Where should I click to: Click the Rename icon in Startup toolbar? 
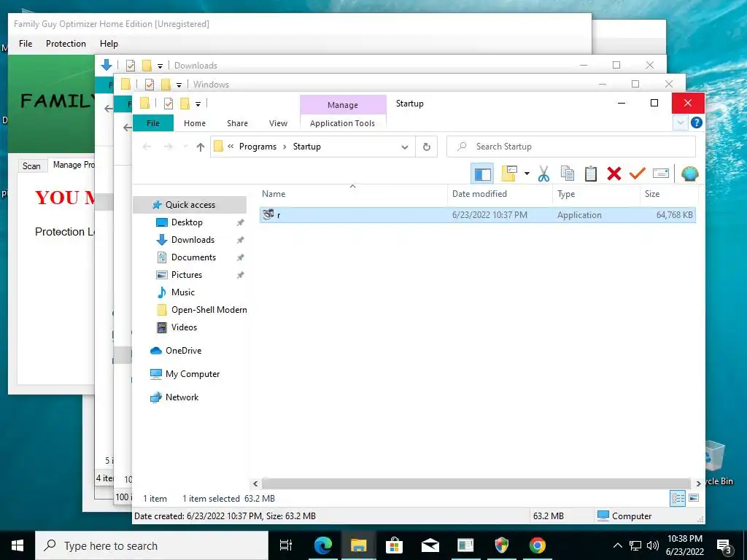(x=661, y=174)
